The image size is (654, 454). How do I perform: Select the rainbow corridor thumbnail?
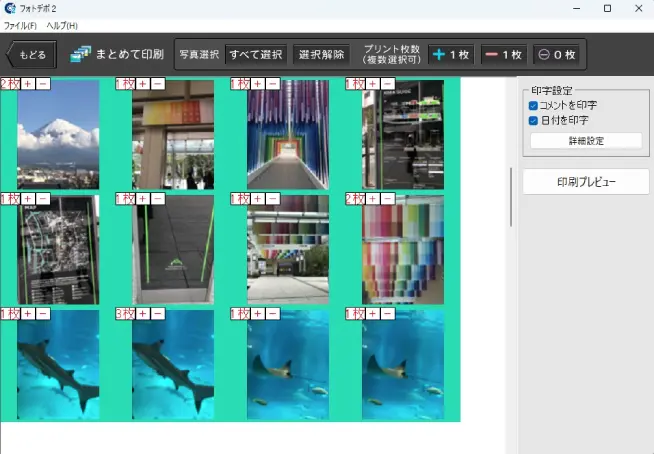click(287, 138)
